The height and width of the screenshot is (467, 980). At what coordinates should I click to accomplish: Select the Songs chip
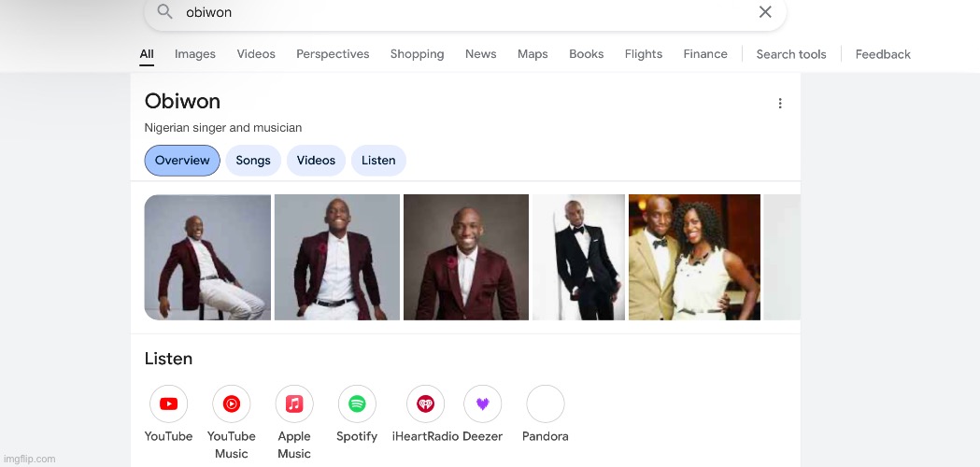pos(253,161)
